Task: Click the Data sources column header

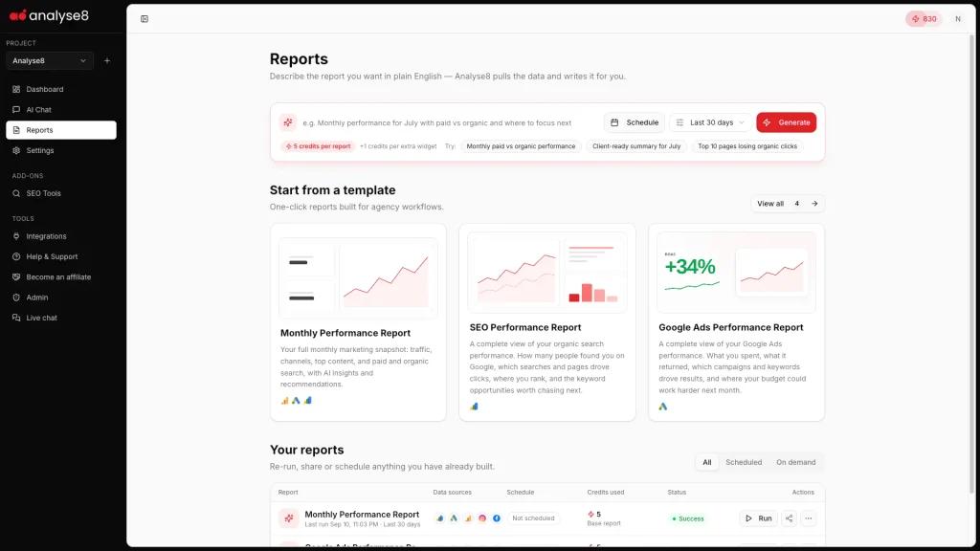Action: pos(452,493)
